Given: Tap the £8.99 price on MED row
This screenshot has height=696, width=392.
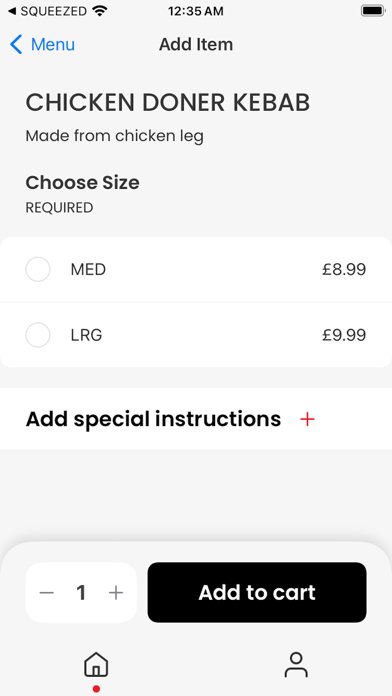Looking at the screenshot, I should click(x=344, y=269).
